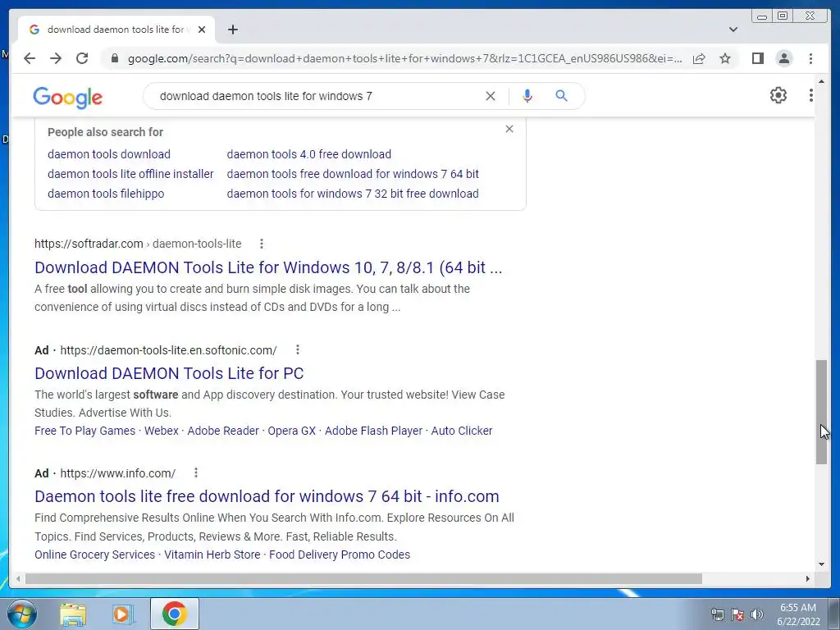Open the Google header's three-dot menu
840x630 pixels.
coord(811,95)
